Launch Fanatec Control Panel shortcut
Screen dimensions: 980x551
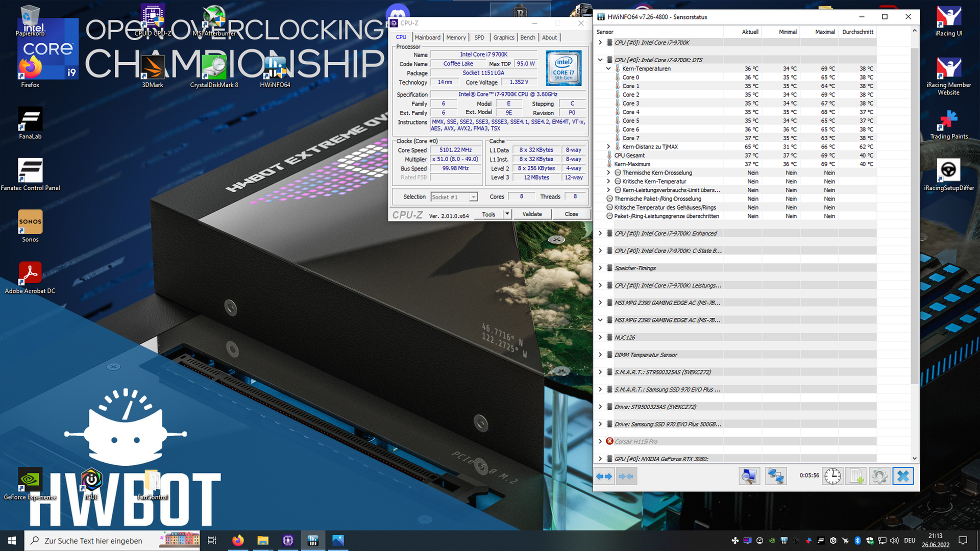(x=30, y=174)
